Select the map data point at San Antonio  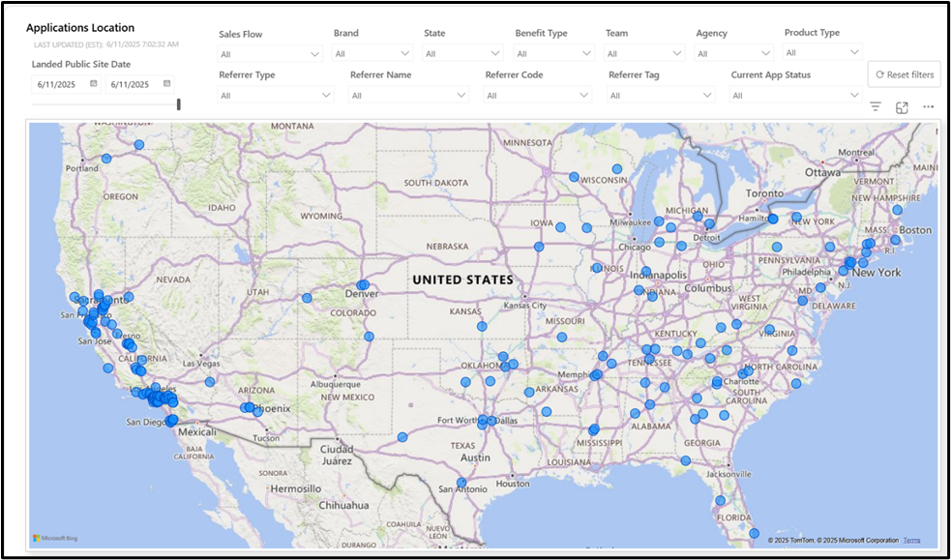tap(461, 483)
